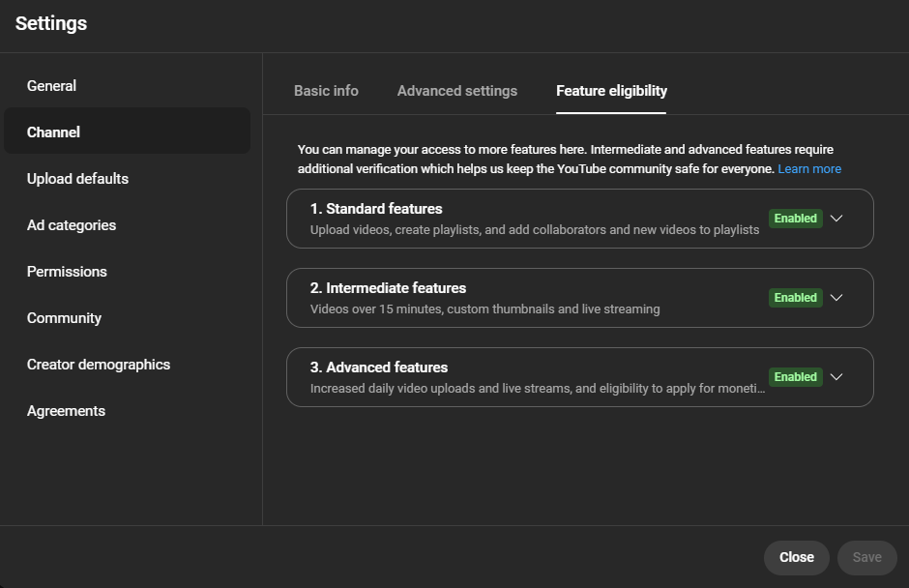Open the Advanced settings tab
909x588 pixels.
tap(457, 91)
